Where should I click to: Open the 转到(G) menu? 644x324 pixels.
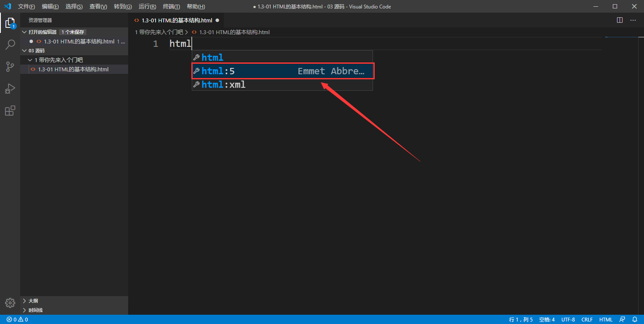(x=123, y=7)
